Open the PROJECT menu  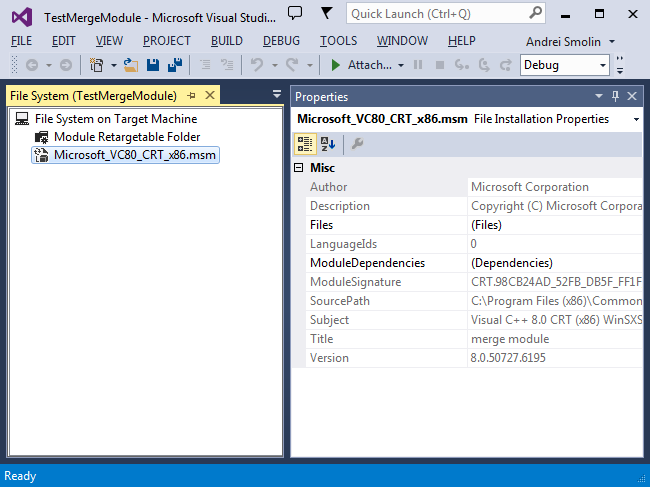point(167,41)
